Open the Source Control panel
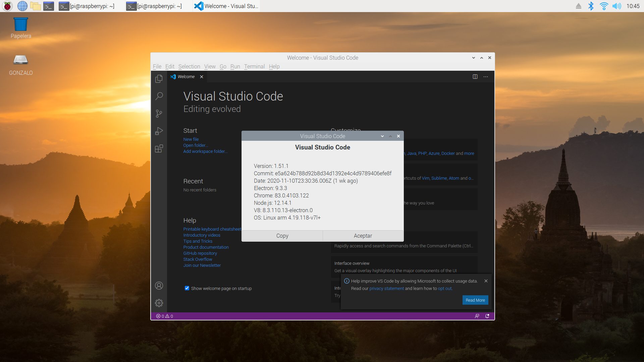This screenshot has width=644, height=362. pyautogui.click(x=159, y=114)
